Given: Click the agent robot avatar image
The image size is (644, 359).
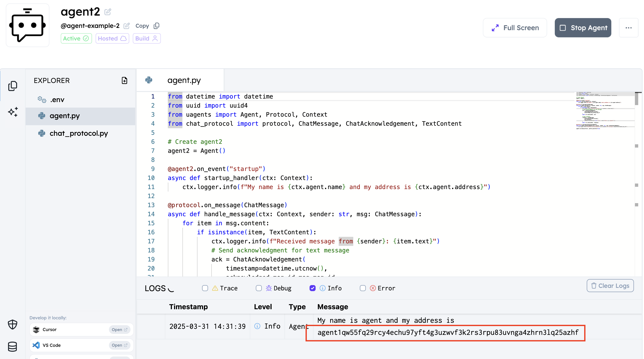Looking at the screenshot, I should 28,25.
